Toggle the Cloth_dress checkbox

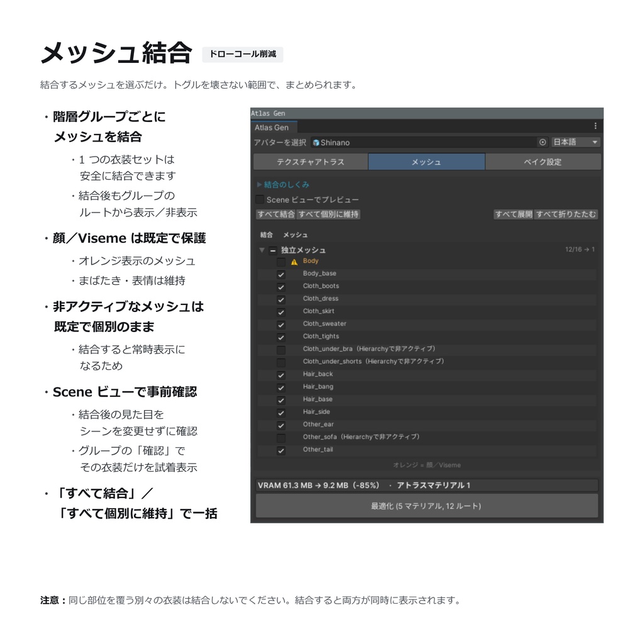click(281, 300)
